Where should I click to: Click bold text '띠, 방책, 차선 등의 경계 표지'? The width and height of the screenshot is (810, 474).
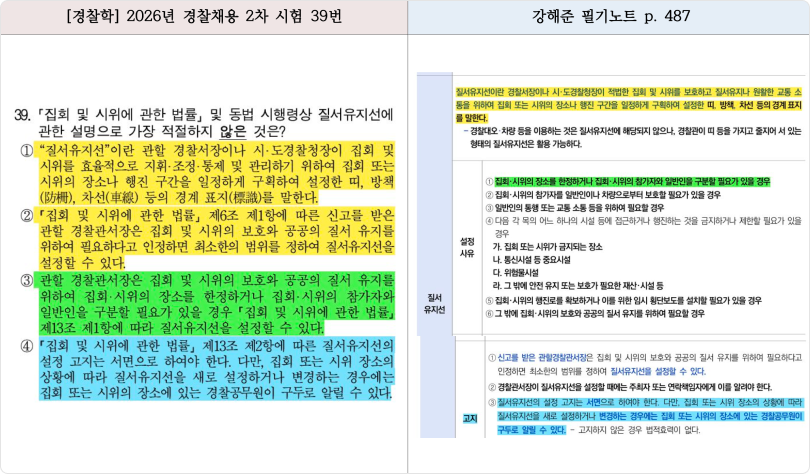point(756,105)
